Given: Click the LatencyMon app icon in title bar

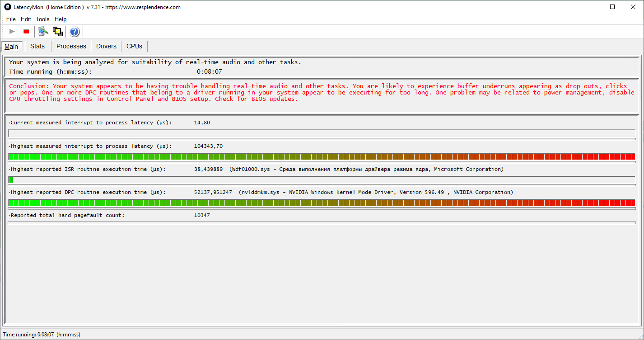Looking at the screenshot, I should click(7, 7).
